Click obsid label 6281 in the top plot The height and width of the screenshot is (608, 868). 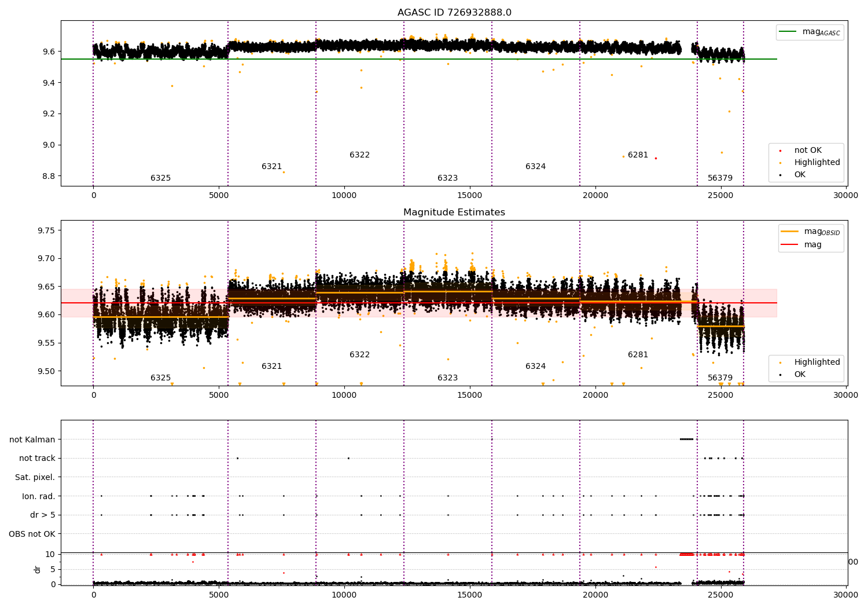(x=638, y=155)
